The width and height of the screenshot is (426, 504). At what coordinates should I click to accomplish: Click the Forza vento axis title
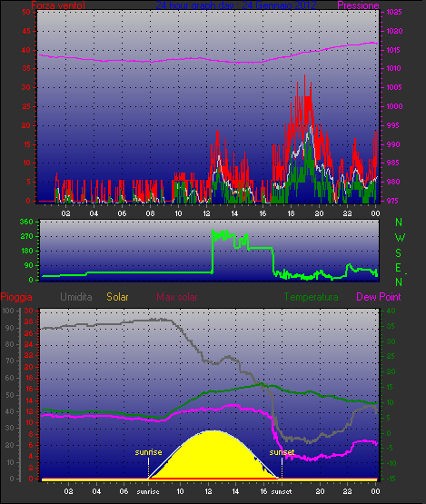tap(58, 5)
